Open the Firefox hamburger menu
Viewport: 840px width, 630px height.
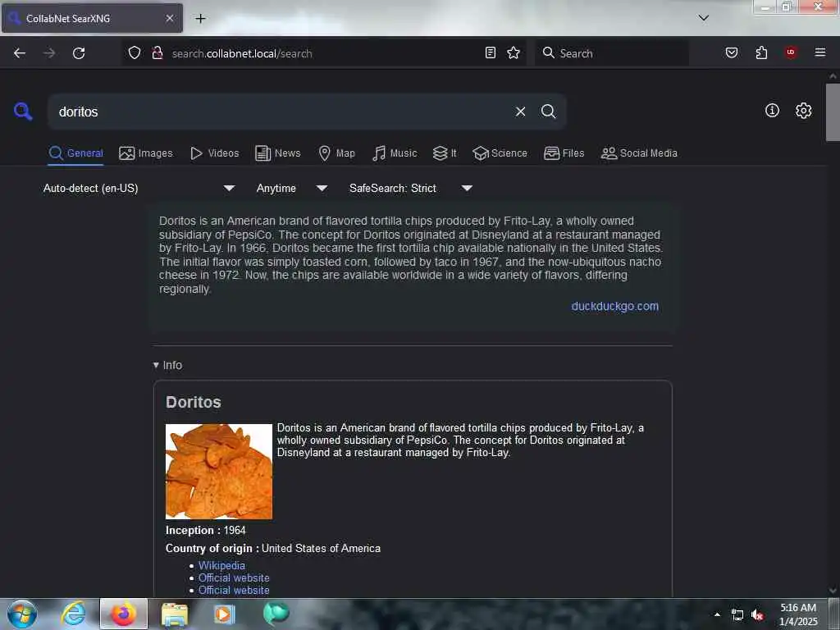[x=819, y=52]
